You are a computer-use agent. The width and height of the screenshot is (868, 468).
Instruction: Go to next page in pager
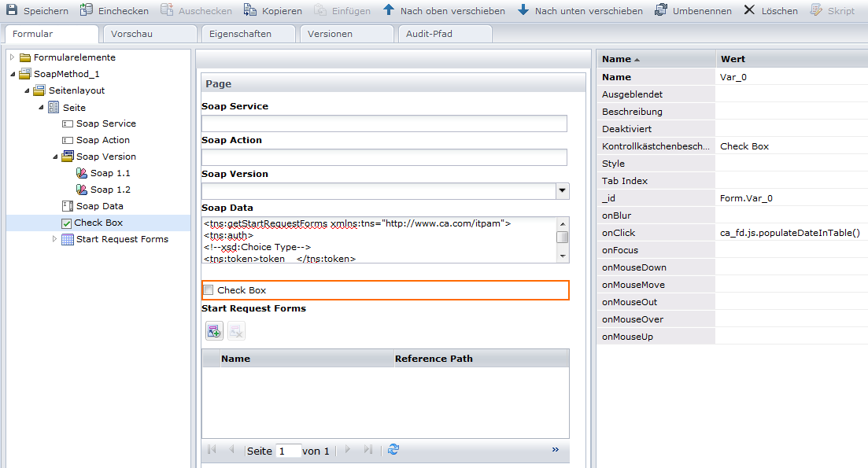pos(348,450)
